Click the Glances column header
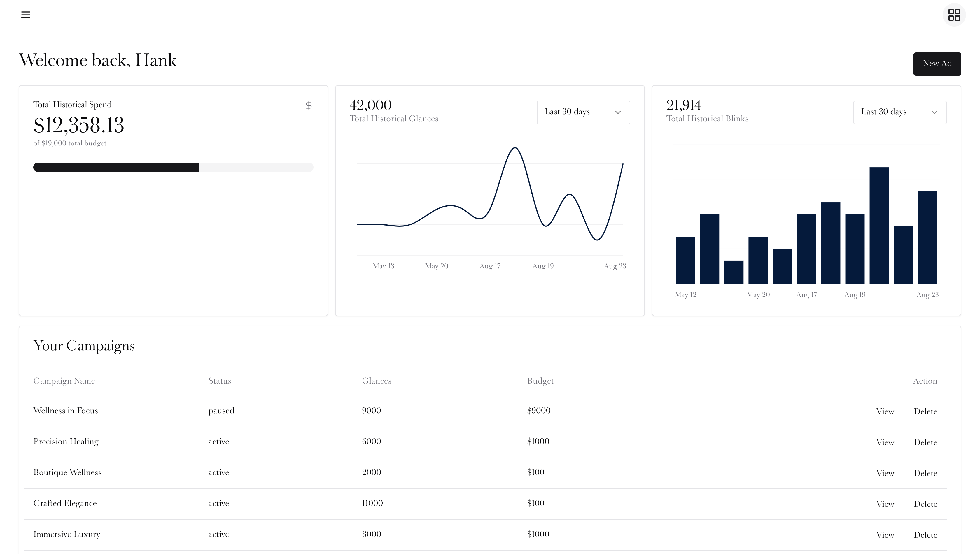Viewport: 980px width, 554px height. (376, 381)
